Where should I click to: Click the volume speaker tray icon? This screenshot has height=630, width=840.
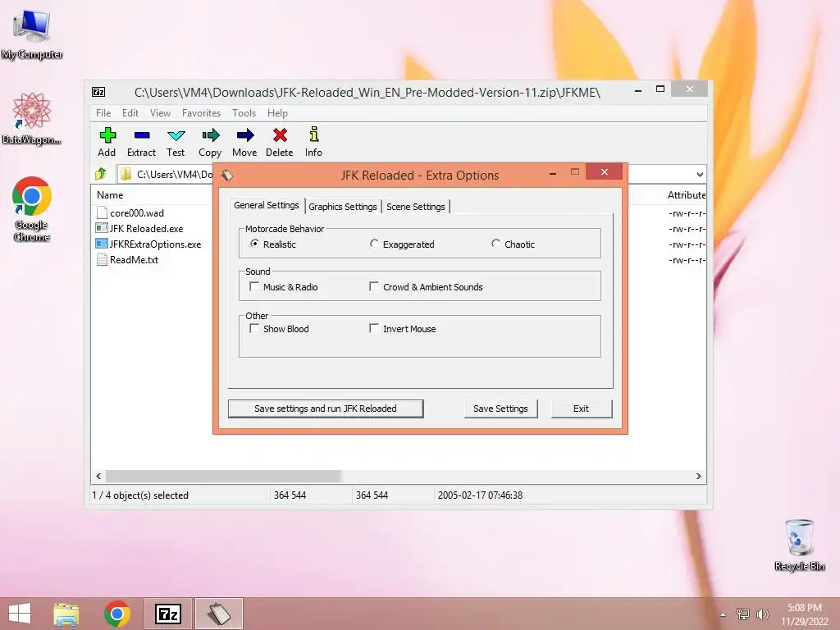click(x=762, y=614)
